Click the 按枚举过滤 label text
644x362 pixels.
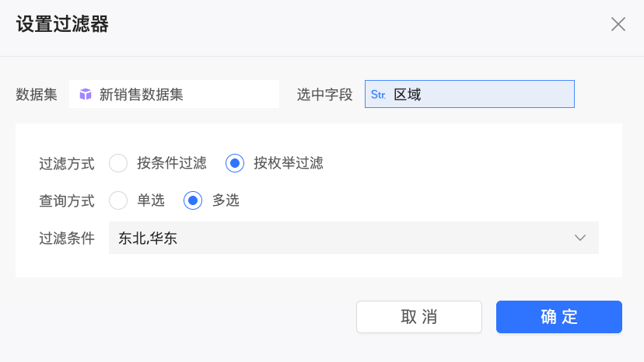tap(289, 163)
